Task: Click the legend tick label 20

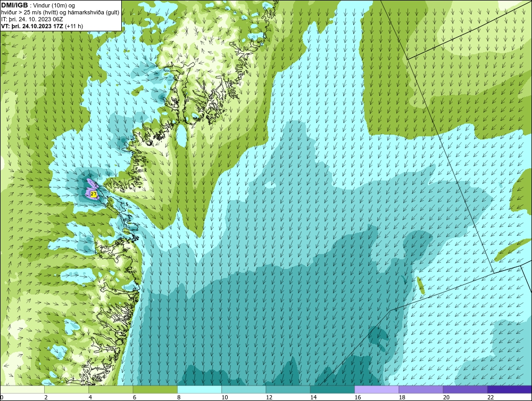Action: [x=446, y=398]
